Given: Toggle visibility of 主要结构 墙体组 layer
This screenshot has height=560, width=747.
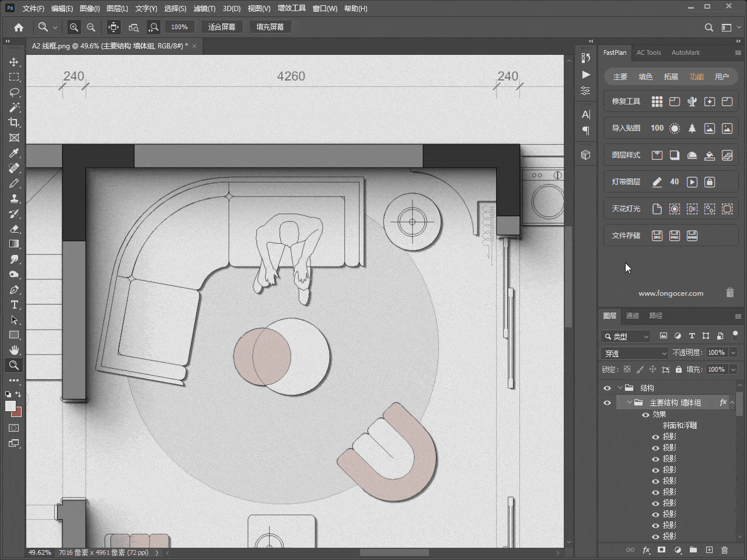Looking at the screenshot, I should tap(607, 402).
